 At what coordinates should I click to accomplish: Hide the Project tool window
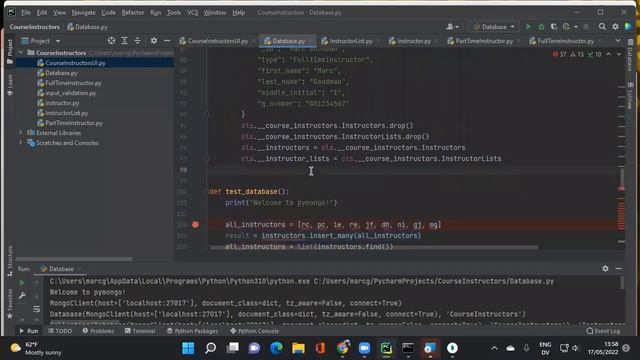coord(167,41)
